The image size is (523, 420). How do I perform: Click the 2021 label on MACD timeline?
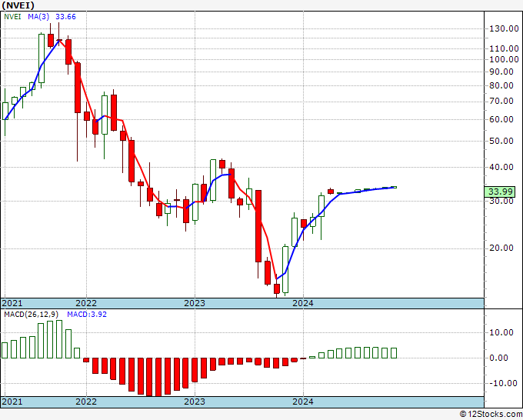pyautogui.click(x=12, y=402)
